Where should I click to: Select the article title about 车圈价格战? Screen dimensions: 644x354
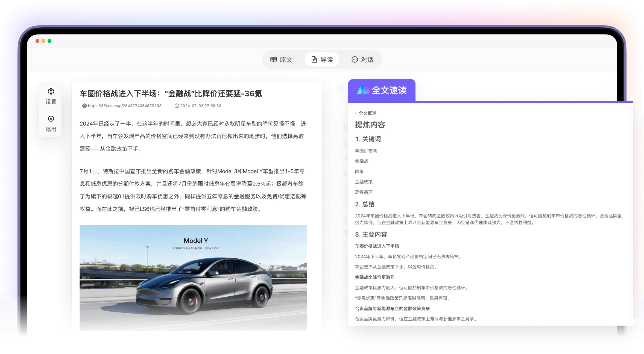point(170,93)
